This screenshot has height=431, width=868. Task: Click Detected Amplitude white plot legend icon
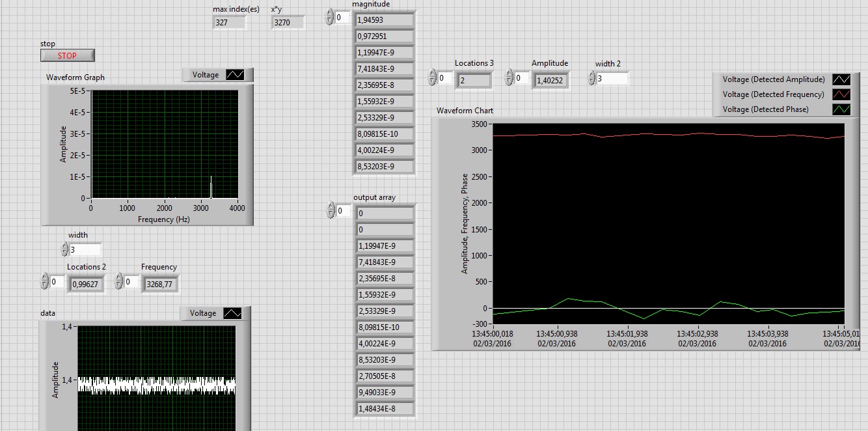coord(841,79)
